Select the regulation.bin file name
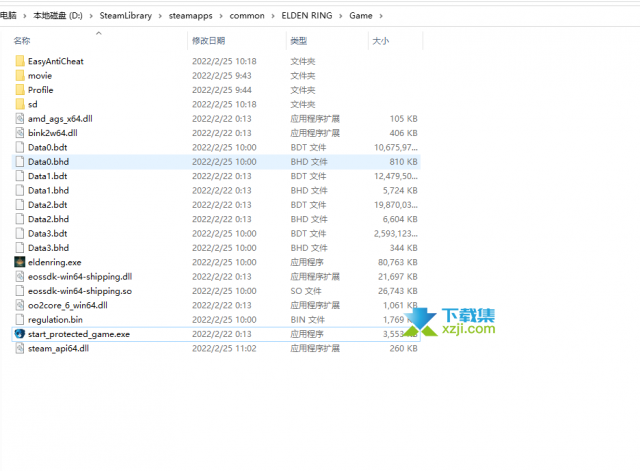640x471 pixels. (x=56, y=320)
